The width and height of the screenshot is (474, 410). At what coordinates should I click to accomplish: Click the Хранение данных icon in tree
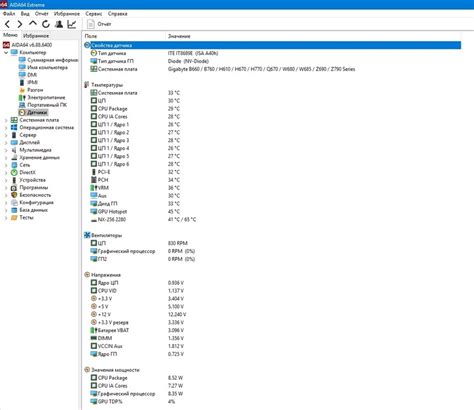point(14,157)
